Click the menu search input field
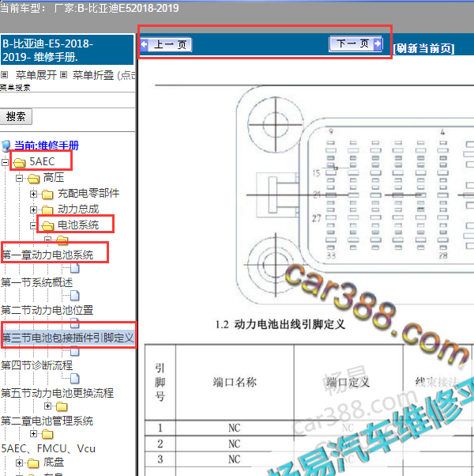Image resolution: width=474 pixels, height=476 pixels. pos(67,100)
